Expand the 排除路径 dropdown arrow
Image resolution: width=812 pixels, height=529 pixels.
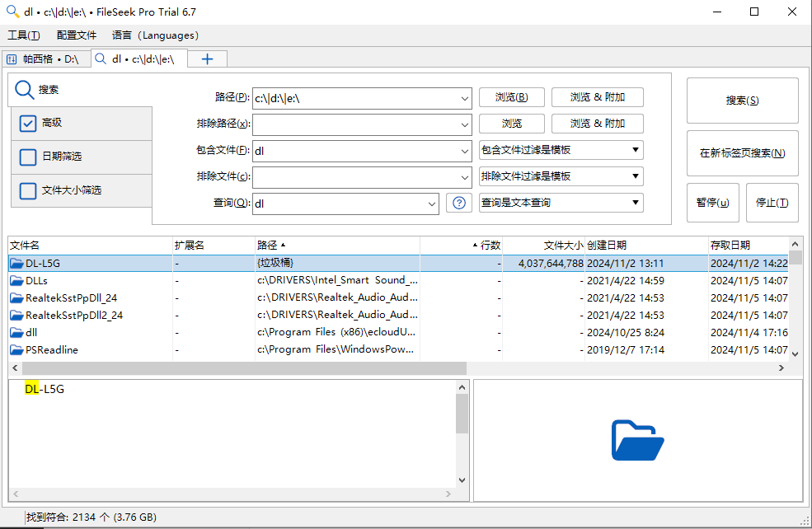(x=464, y=124)
